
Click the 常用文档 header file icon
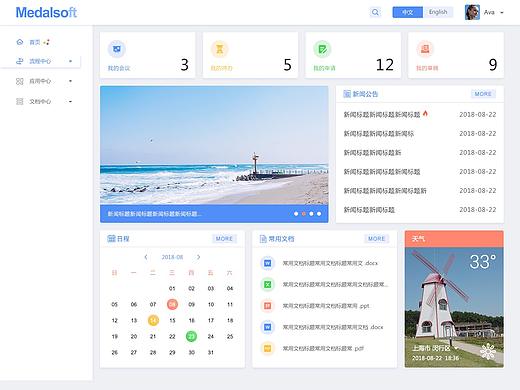tap(263, 239)
